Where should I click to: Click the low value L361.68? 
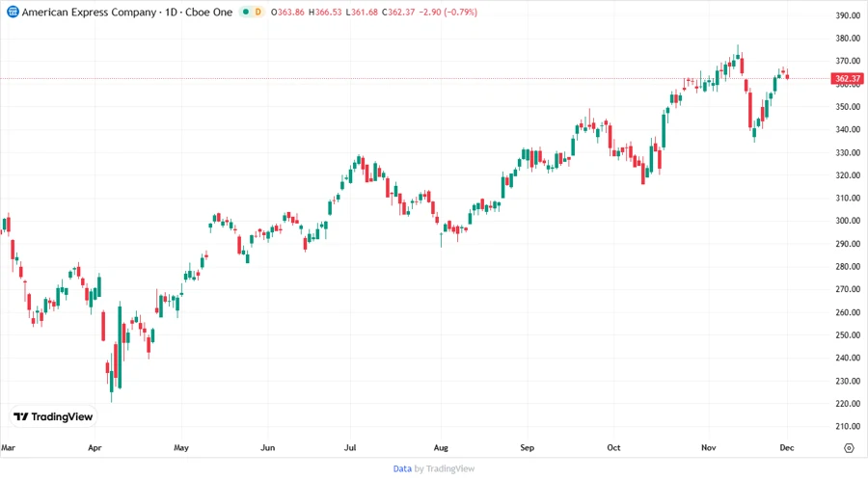coord(362,13)
